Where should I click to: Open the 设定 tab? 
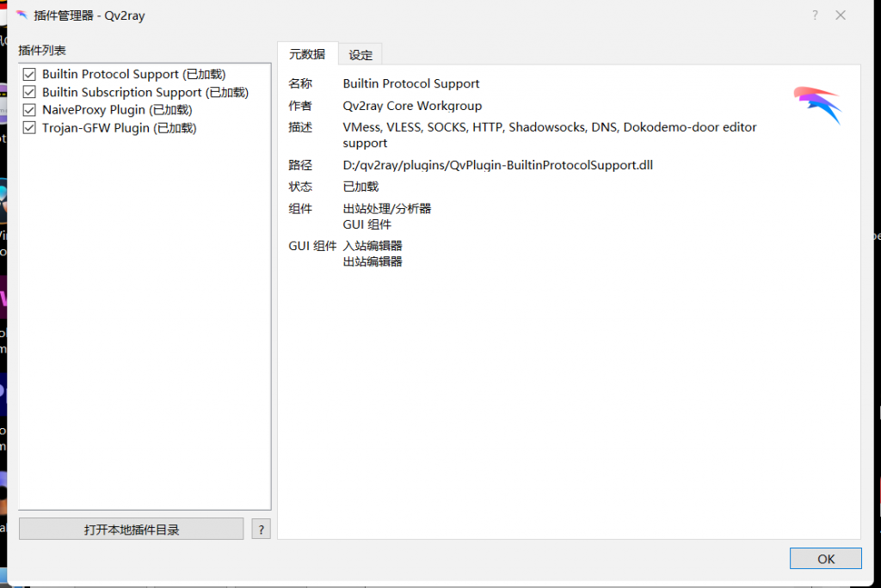[360, 55]
